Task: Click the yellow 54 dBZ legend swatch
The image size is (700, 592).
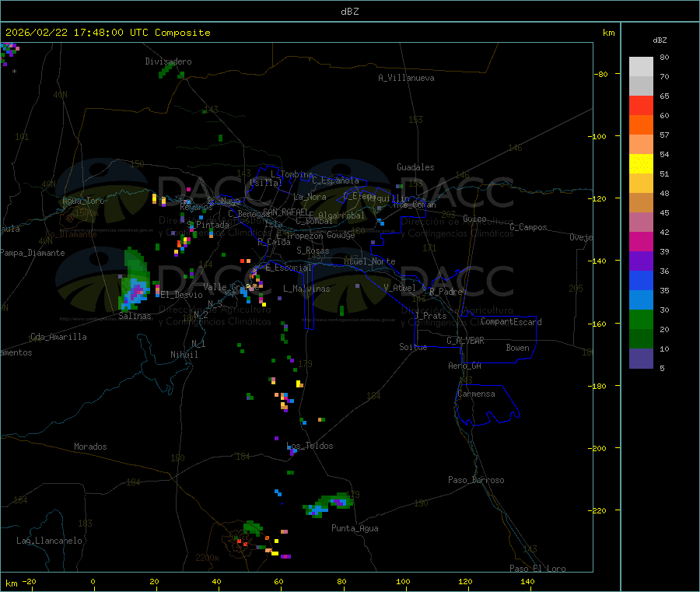Action: coord(641,164)
